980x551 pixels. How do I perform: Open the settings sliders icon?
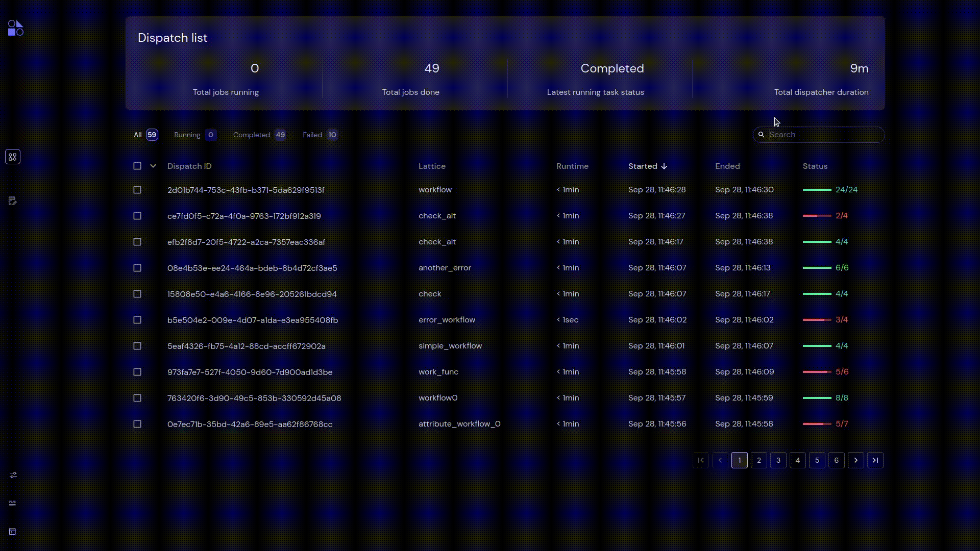pyautogui.click(x=13, y=475)
